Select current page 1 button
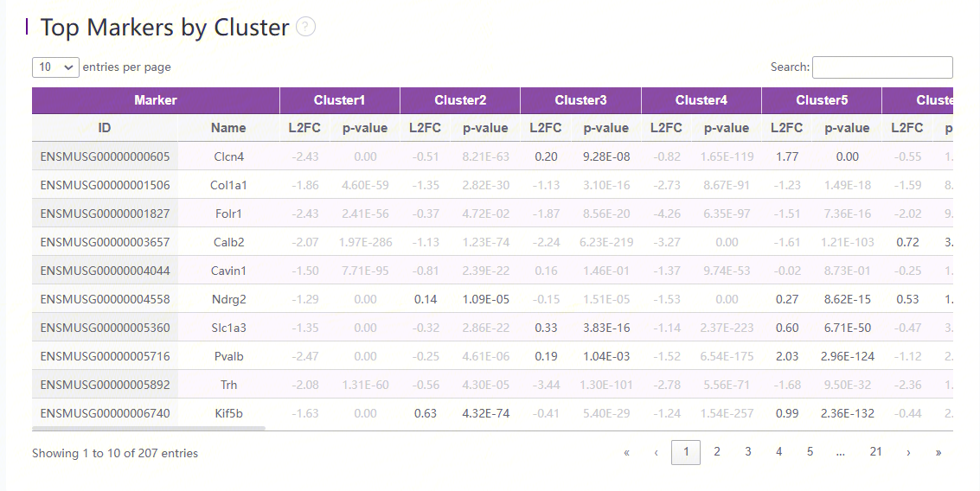Image resolution: width=980 pixels, height=491 pixels. (x=686, y=452)
